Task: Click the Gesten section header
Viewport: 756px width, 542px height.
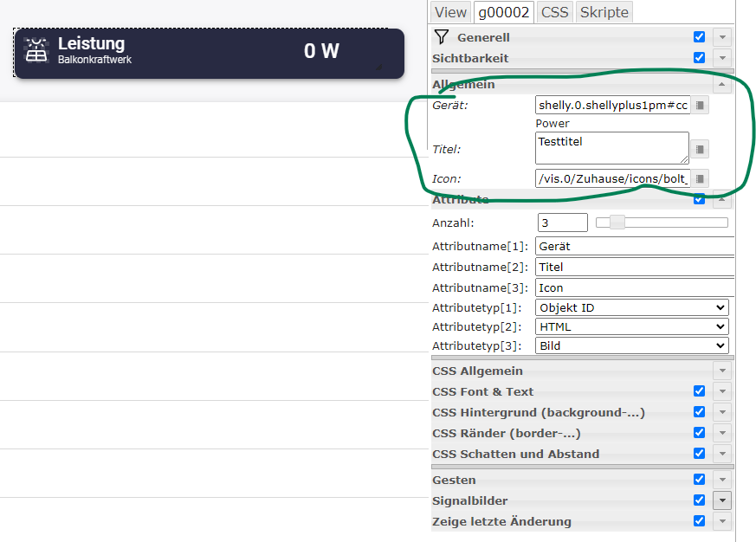Action: 454,480
